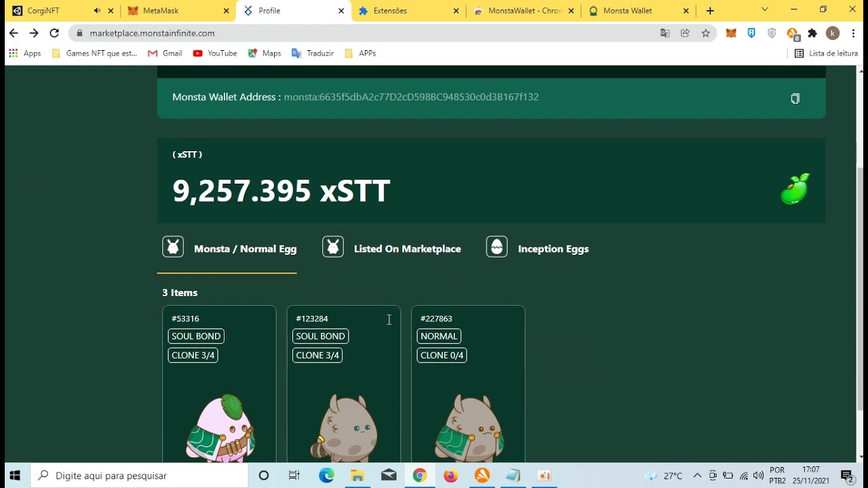Open the Traduzir bookmark
The height and width of the screenshot is (488, 868).
point(313,53)
